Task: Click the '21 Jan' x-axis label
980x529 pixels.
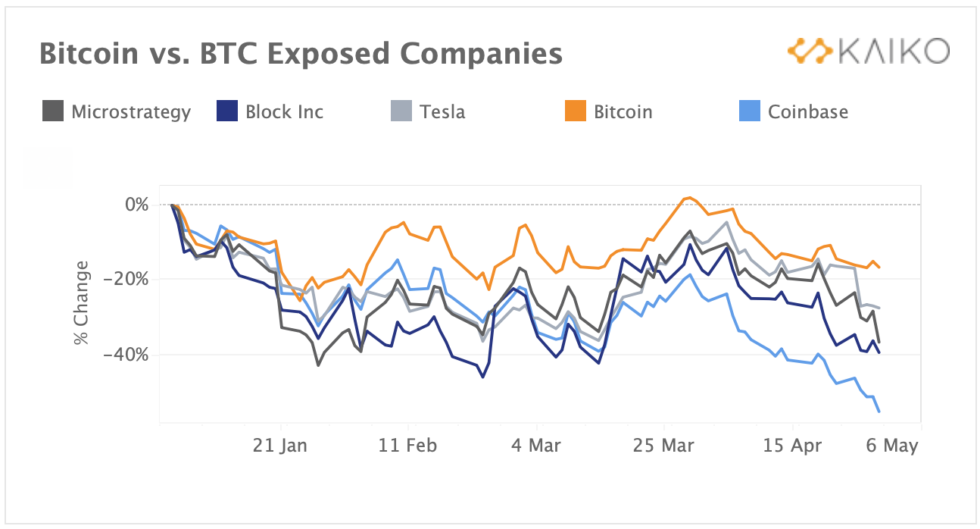Action: tap(280, 446)
